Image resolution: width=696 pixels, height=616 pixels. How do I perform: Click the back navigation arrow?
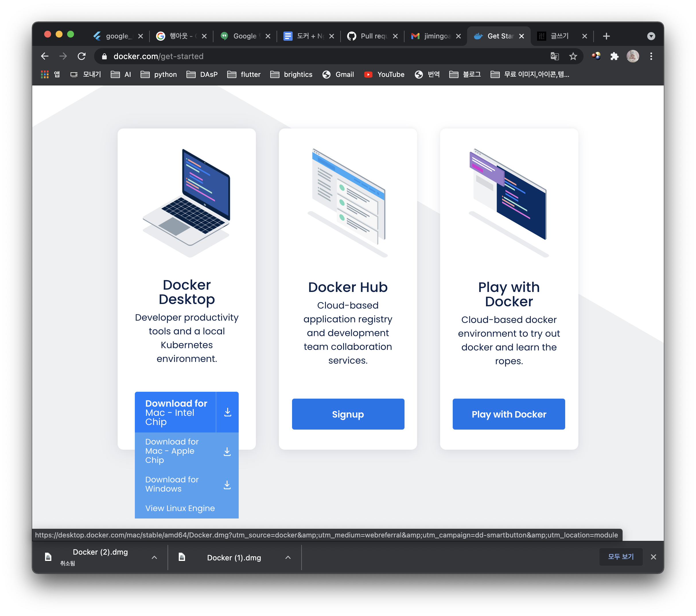[x=45, y=56]
